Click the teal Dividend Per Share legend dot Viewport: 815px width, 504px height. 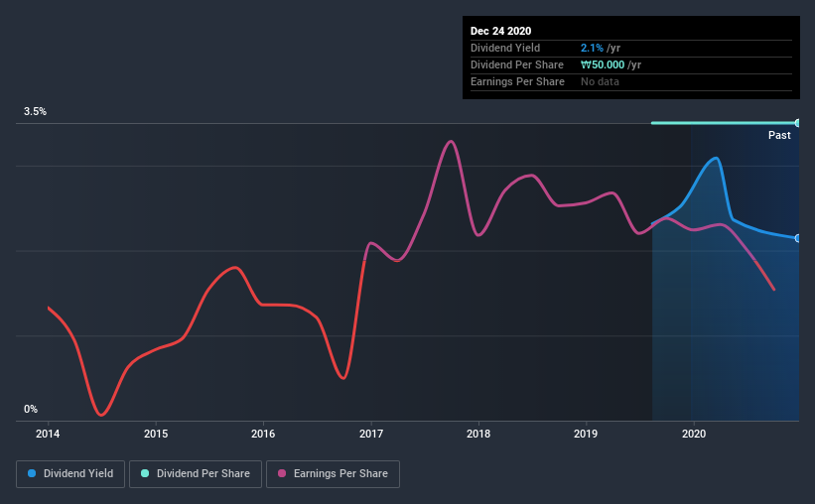(145, 473)
